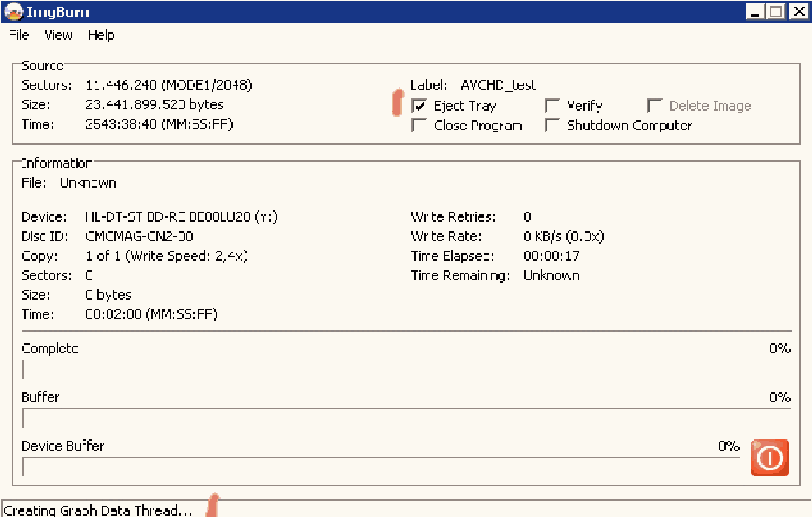Open the Help menu
The image size is (812, 517).
pyautogui.click(x=101, y=35)
